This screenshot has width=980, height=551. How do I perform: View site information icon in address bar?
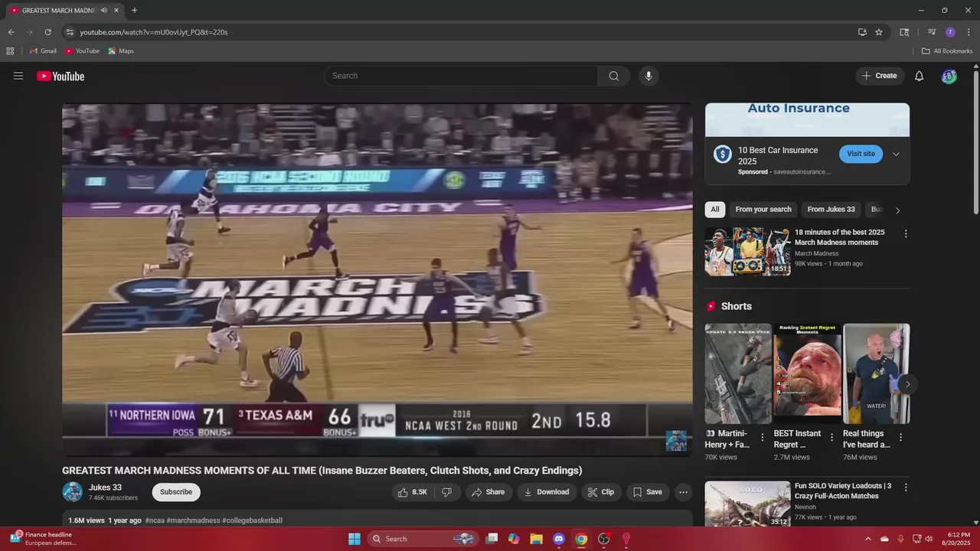pyautogui.click(x=70, y=32)
